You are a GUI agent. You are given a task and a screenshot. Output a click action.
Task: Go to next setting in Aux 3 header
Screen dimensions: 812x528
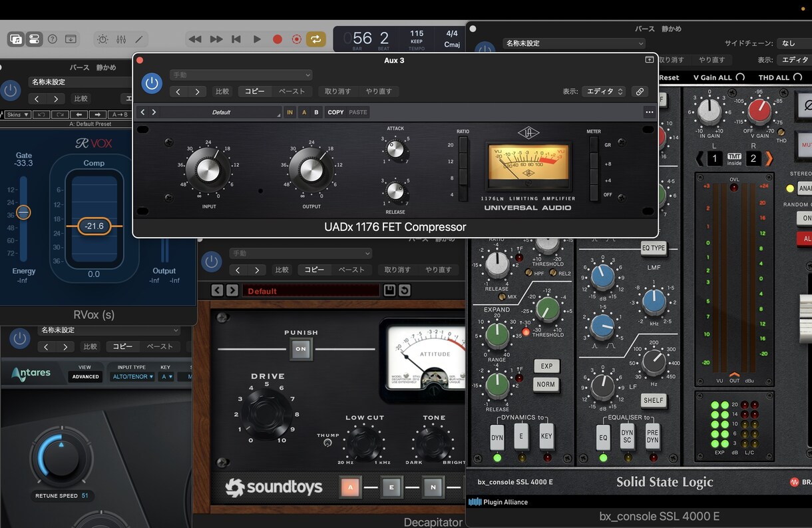(x=197, y=91)
